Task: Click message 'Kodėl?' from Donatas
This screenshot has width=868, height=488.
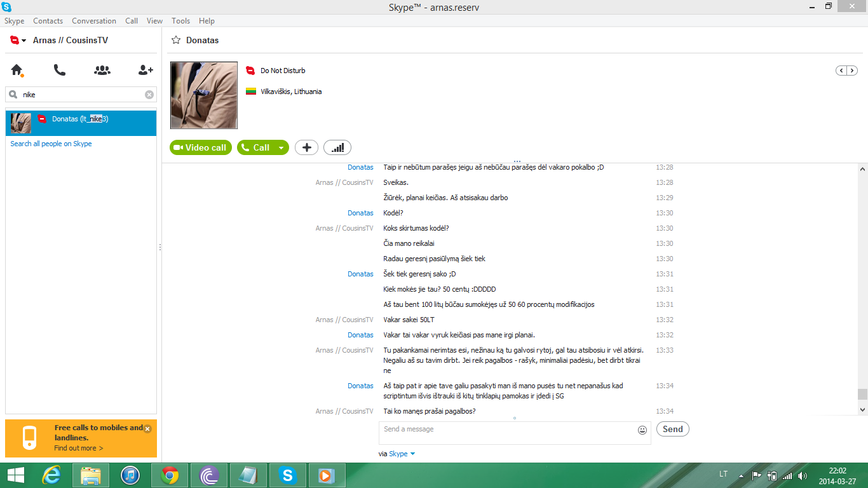Action: click(x=393, y=213)
